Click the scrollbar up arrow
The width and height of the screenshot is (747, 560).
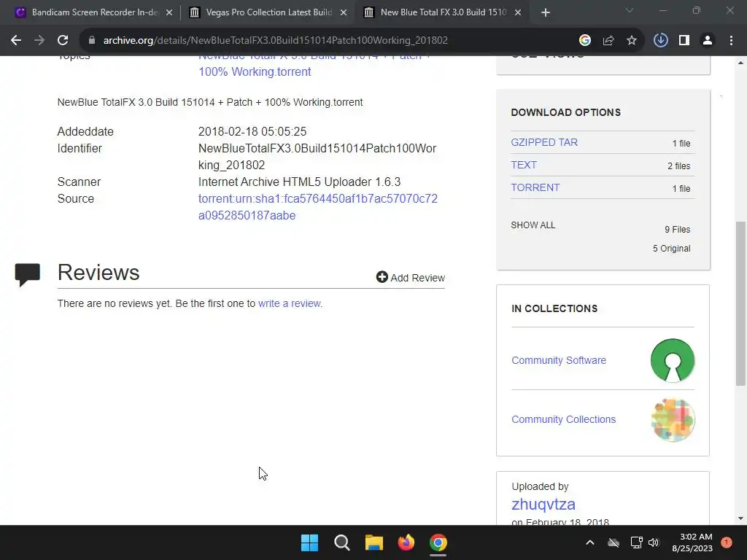740,63
